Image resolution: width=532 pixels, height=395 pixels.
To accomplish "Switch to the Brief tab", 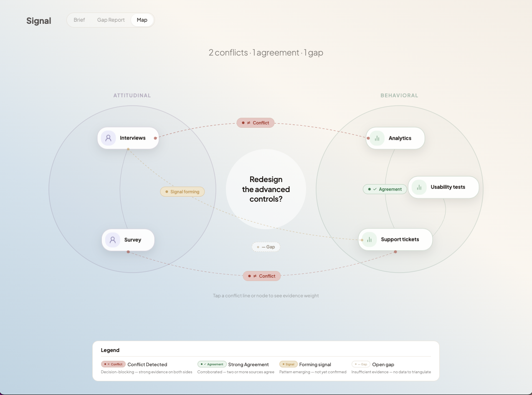I will coord(79,20).
